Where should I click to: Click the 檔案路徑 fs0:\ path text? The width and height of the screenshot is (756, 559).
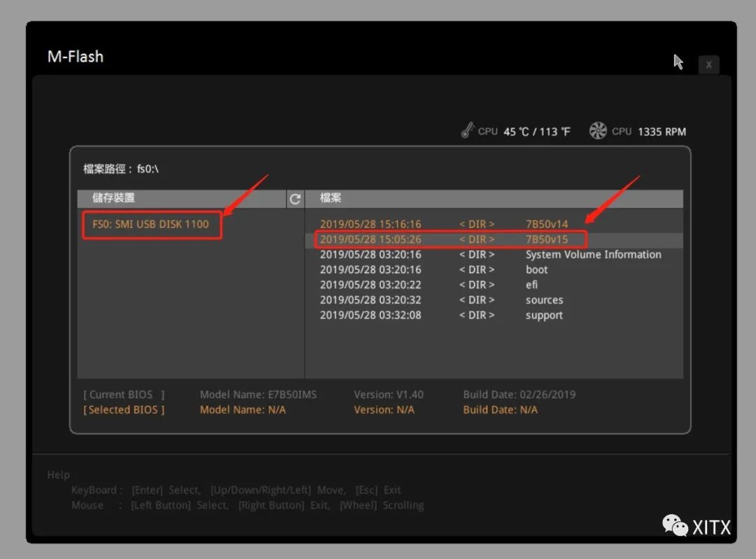pos(120,169)
